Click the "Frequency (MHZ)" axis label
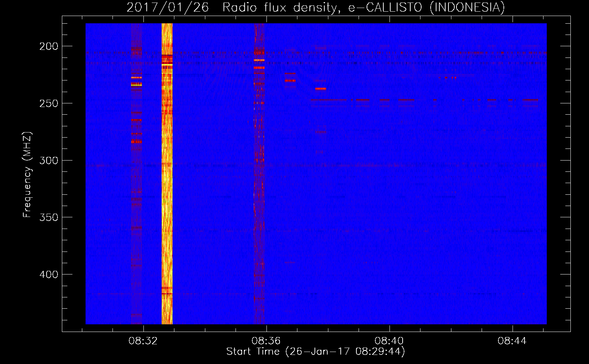This screenshot has width=589, height=364. pos(27,175)
